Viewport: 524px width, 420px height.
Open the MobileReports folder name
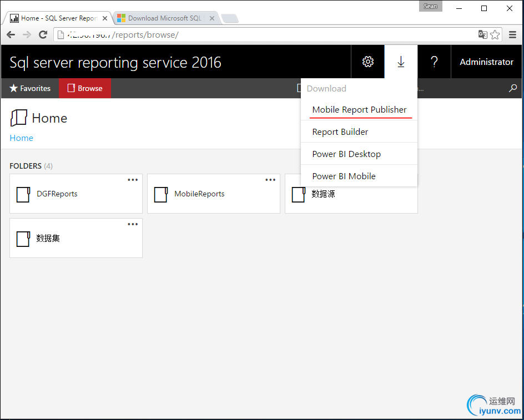point(199,194)
